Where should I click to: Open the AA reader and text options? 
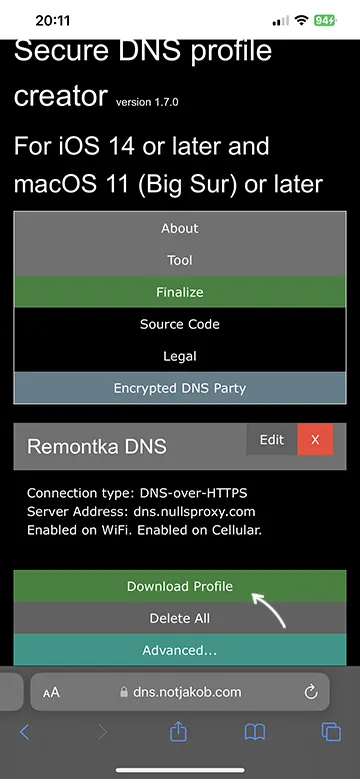pyautogui.click(x=51, y=692)
